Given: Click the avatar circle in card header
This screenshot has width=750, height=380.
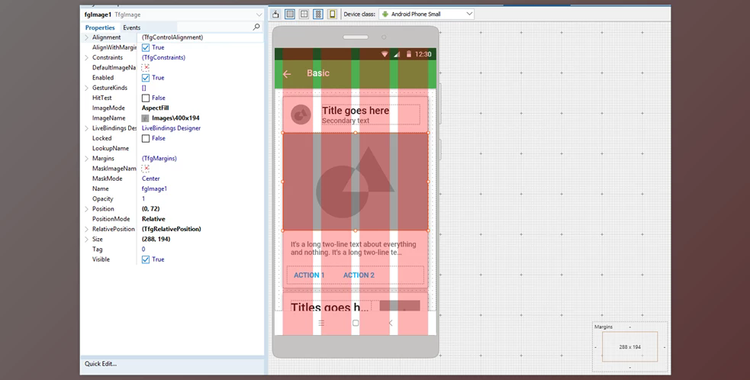Looking at the screenshot, I should [x=301, y=114].
